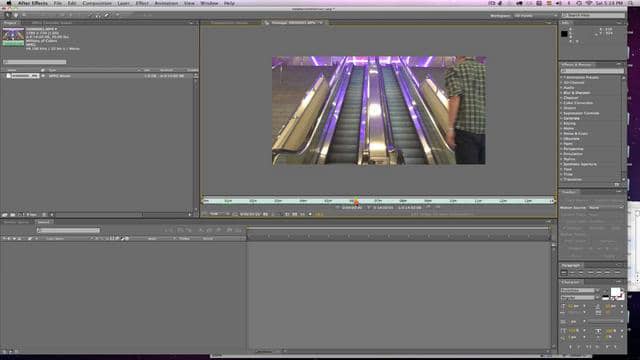Image resolution: width=640 pixels, height=360 pixels.
Task: Open Wi-Fi status in Mac menu bar
Action: click(x=589, y=3)
